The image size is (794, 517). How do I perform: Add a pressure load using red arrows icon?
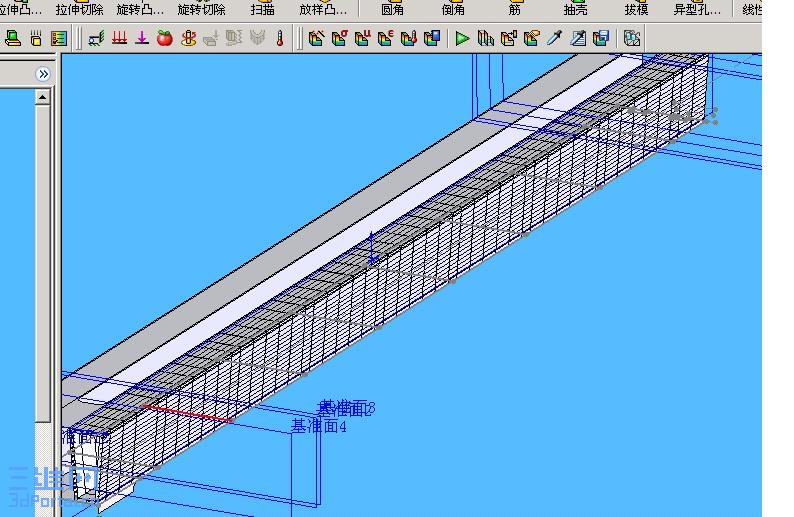[120, 38]
